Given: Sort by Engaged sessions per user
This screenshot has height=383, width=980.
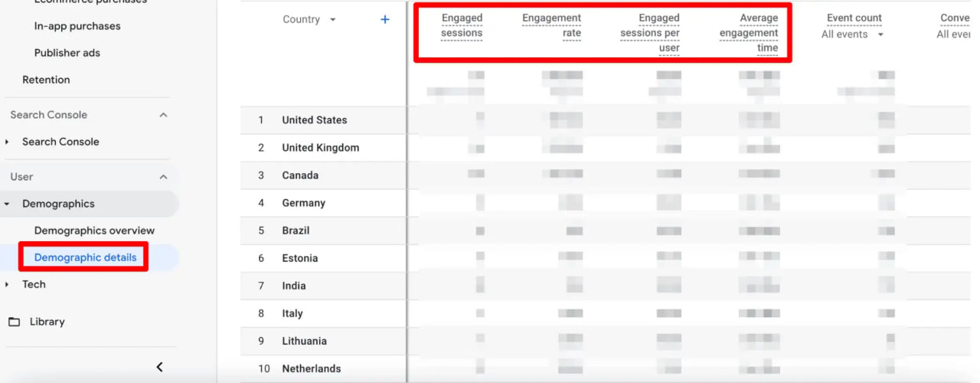Looking at the screenshot, I should 650,33.
